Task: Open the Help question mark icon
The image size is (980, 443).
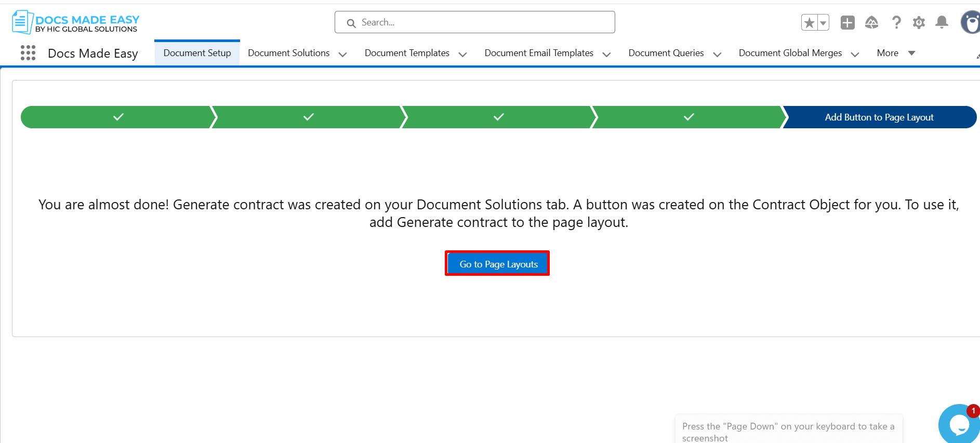Action: coord(896,23)
